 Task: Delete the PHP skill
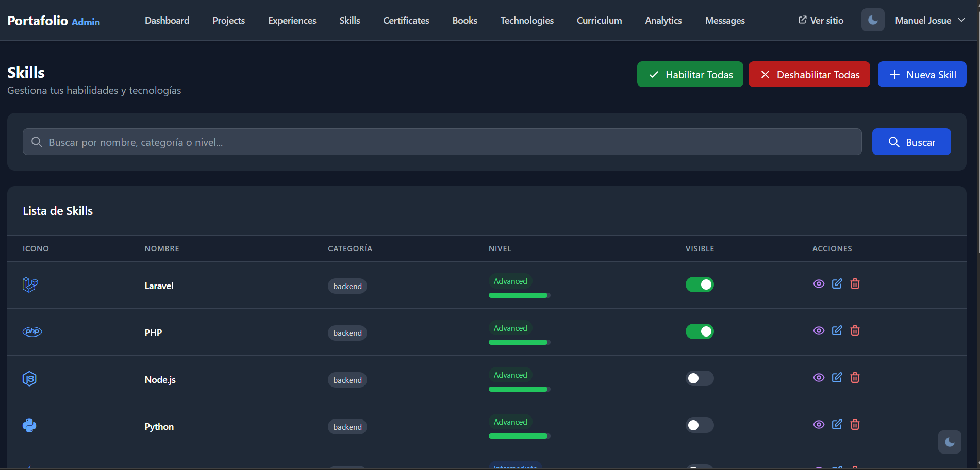pyautogui.click(x=855, y=330)
